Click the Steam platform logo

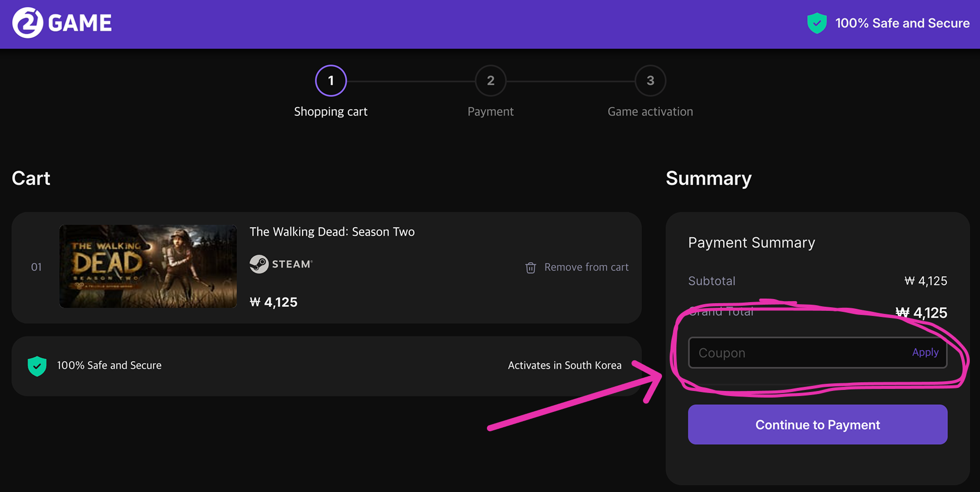281,264
